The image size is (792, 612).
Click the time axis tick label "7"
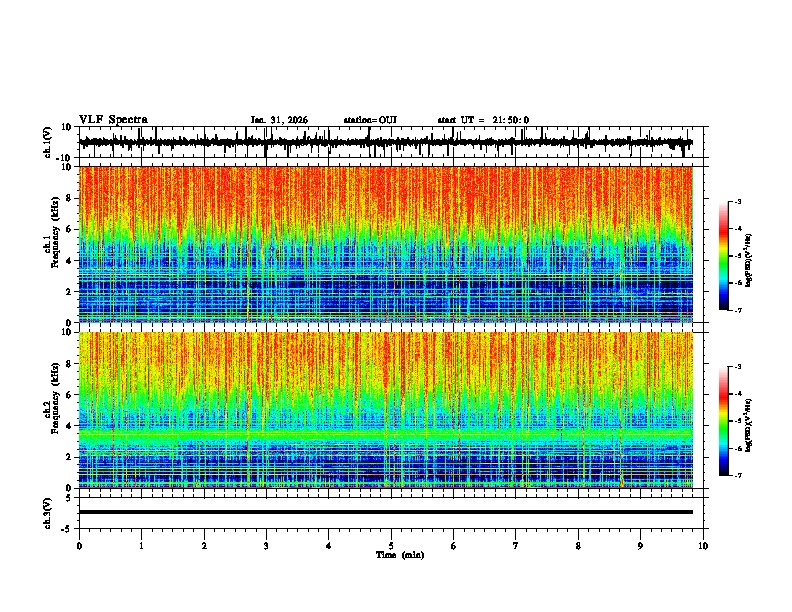[516, 546]
